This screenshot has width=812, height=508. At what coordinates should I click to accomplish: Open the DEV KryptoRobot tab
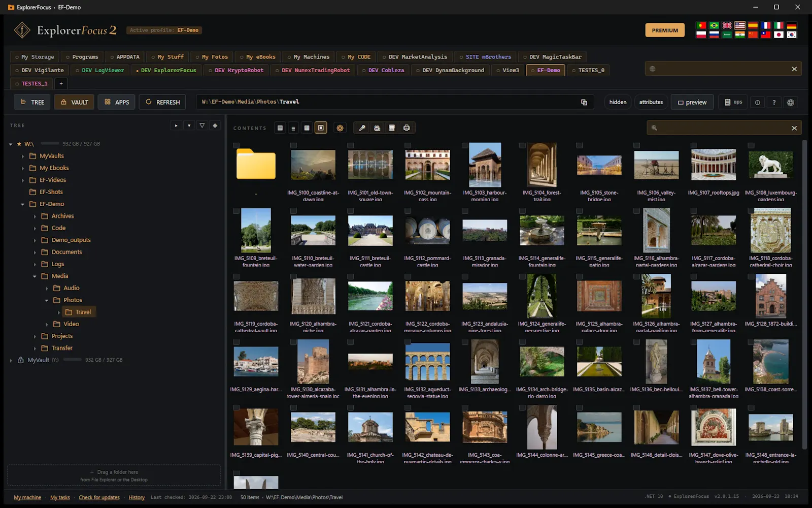[x=236, y=70]
